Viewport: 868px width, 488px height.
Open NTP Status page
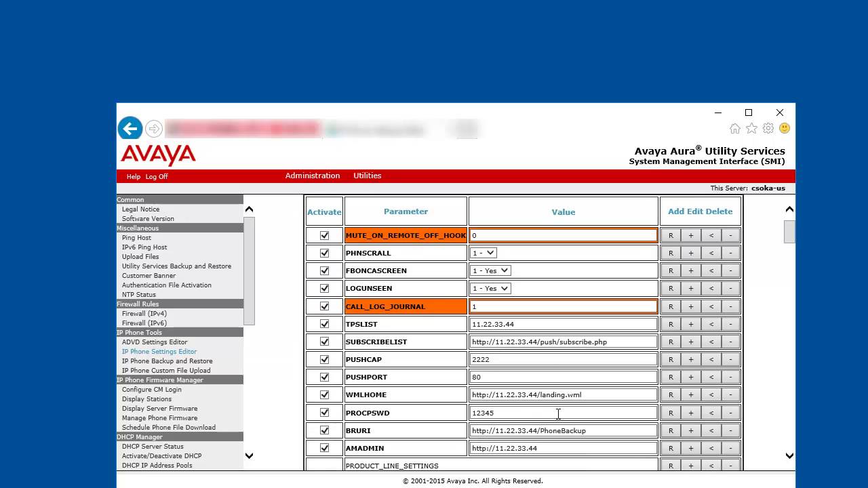pos(138,295)
